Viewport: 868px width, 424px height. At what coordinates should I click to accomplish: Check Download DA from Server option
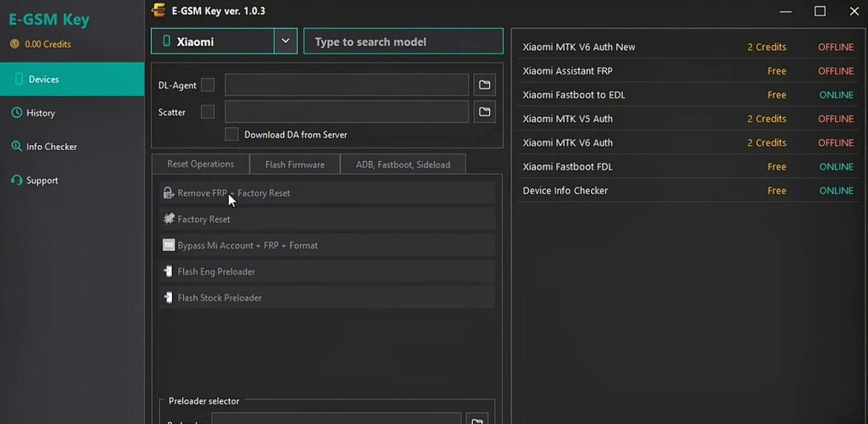(x=231, y=135)
